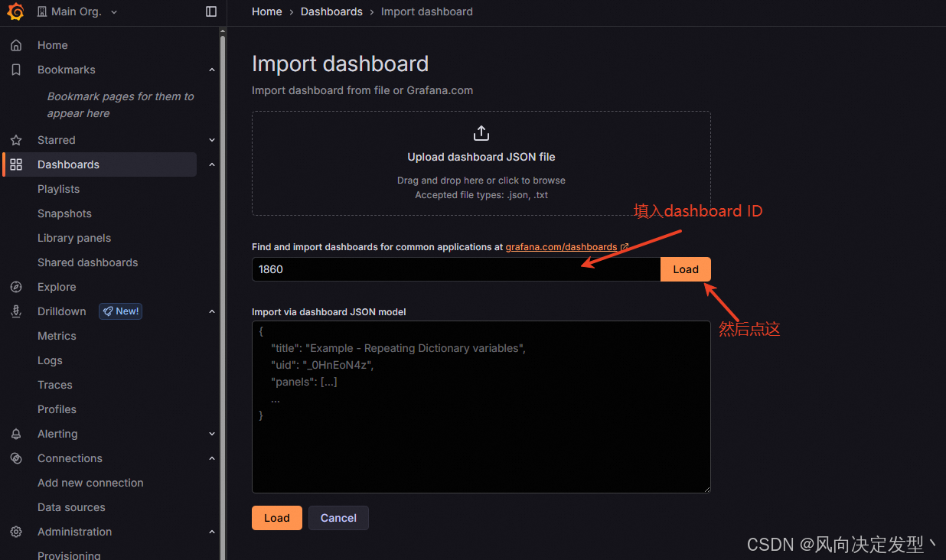This screenshot has width=946, height=560.
Task: Open Drilldown in the sidebar
Action: 62,311
